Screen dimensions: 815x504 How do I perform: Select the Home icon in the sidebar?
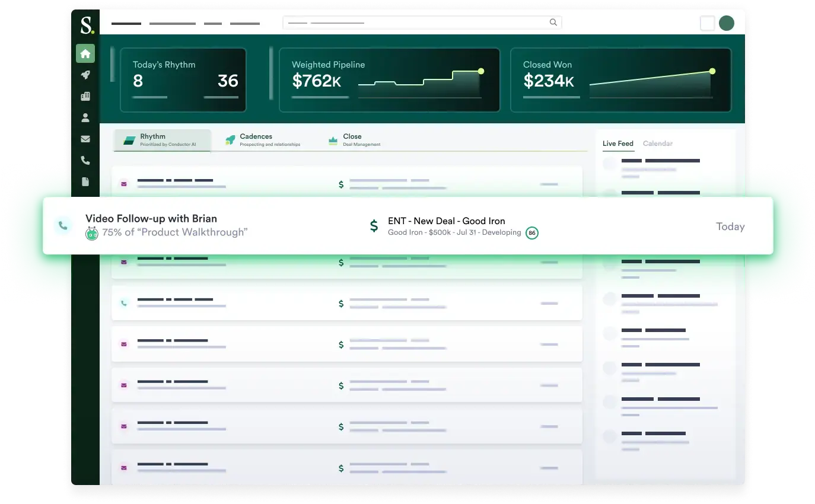coord(85,53)
